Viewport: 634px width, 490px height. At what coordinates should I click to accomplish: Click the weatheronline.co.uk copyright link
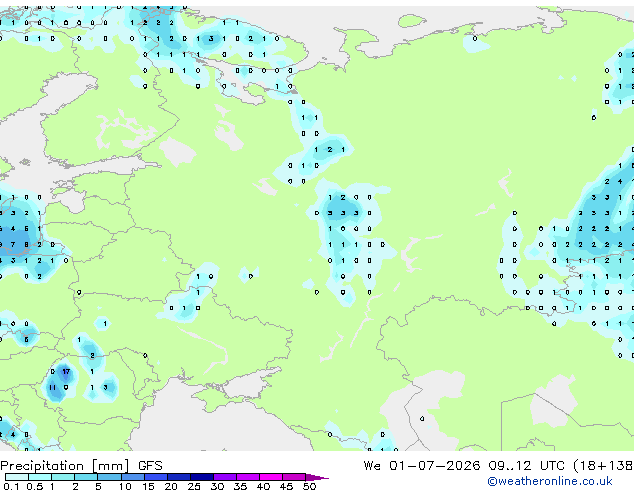(550, 481)
